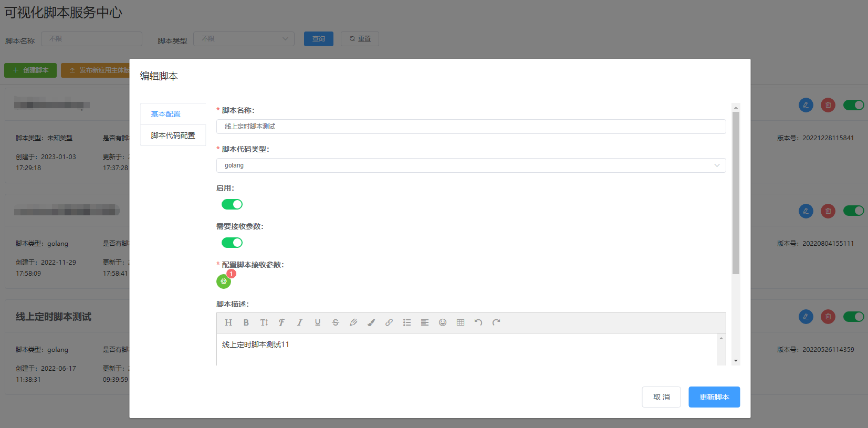Click the italic icon in editor toolbar
Screen dimensions: 868x428
coord(299,322)
